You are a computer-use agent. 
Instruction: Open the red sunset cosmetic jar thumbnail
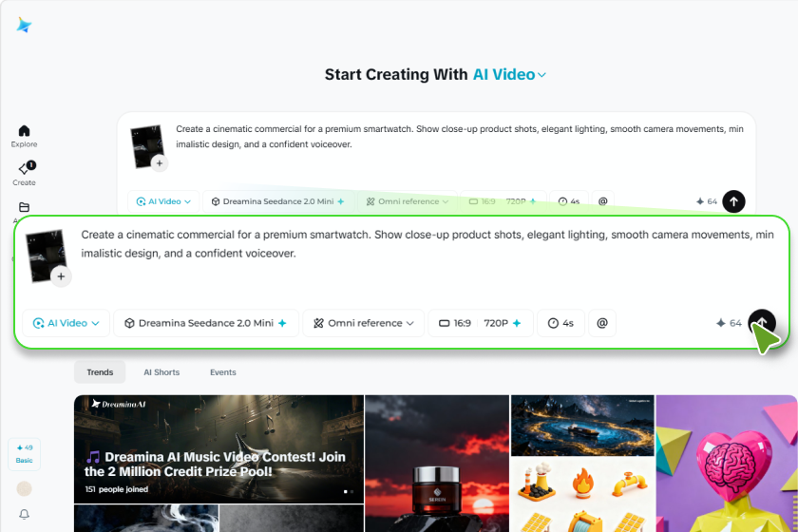pyautogui.click(x=437, y=464)
